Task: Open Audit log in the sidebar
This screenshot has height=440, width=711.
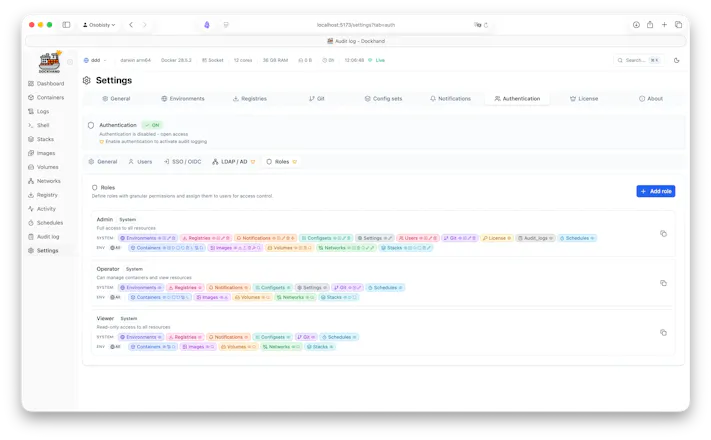Action: tap(44, 237)
